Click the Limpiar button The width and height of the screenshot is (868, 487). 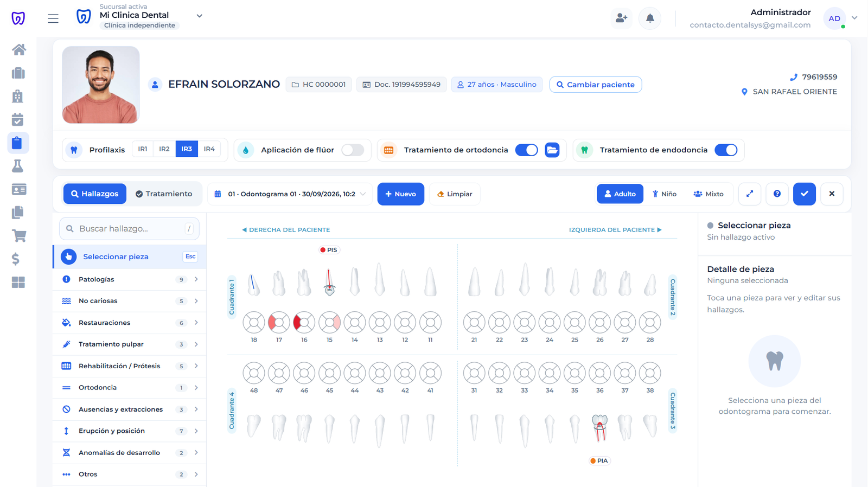455,194
